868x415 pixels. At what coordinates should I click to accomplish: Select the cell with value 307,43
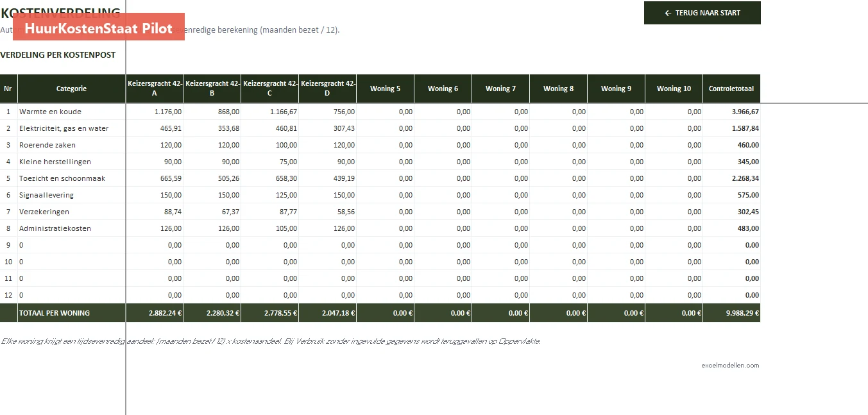click(328, 128)
